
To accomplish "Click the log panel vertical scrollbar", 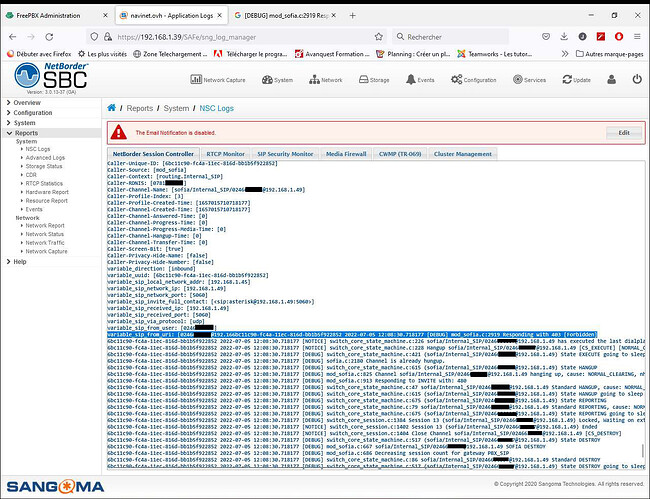I will click(643, 451).
